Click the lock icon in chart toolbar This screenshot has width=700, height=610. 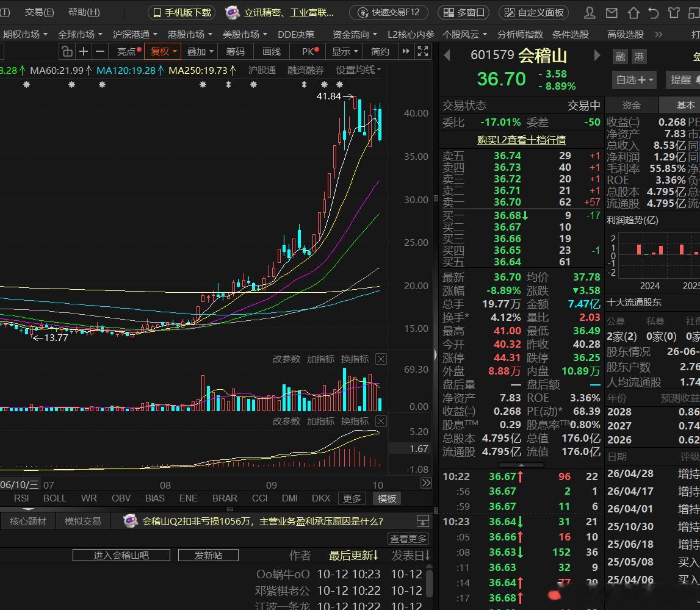[x=67, y=52]
